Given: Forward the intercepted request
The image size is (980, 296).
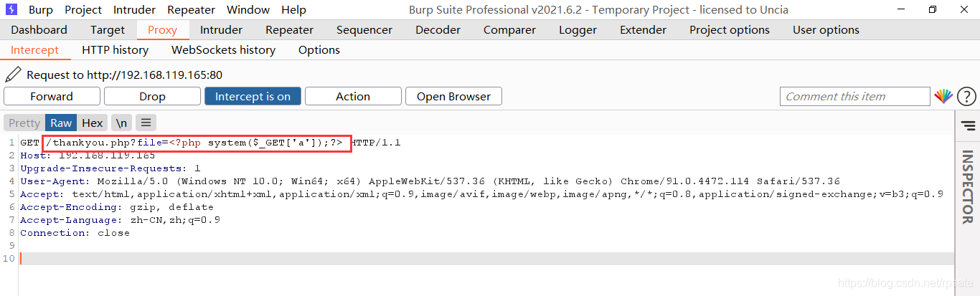Looking at the screenshot, I should point(52,96).
